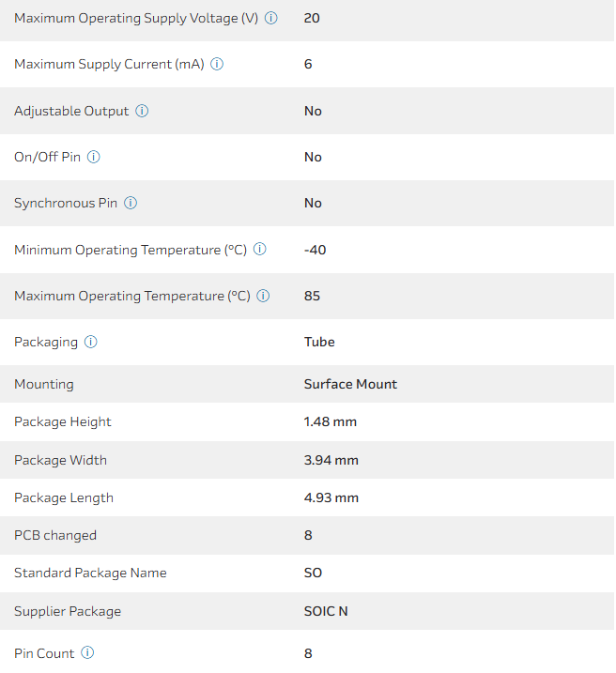Show info for On/Off Pin

click(94, 157)
